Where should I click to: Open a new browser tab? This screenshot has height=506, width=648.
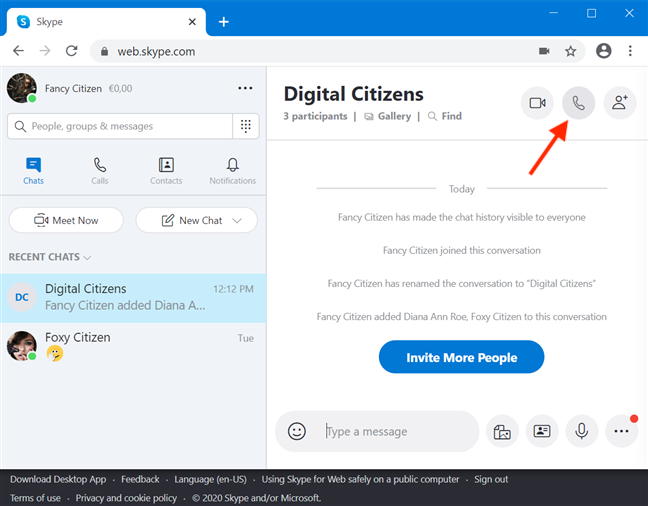pos(224,21)
